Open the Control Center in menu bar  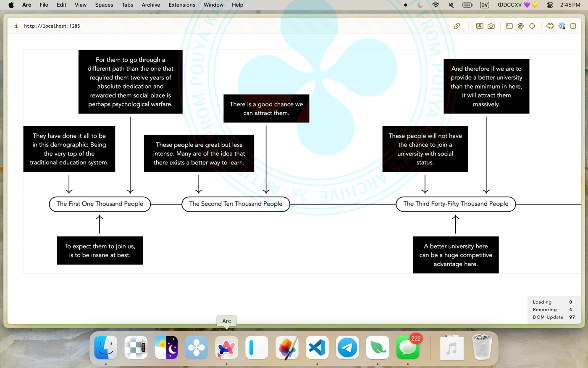[550, 5]
